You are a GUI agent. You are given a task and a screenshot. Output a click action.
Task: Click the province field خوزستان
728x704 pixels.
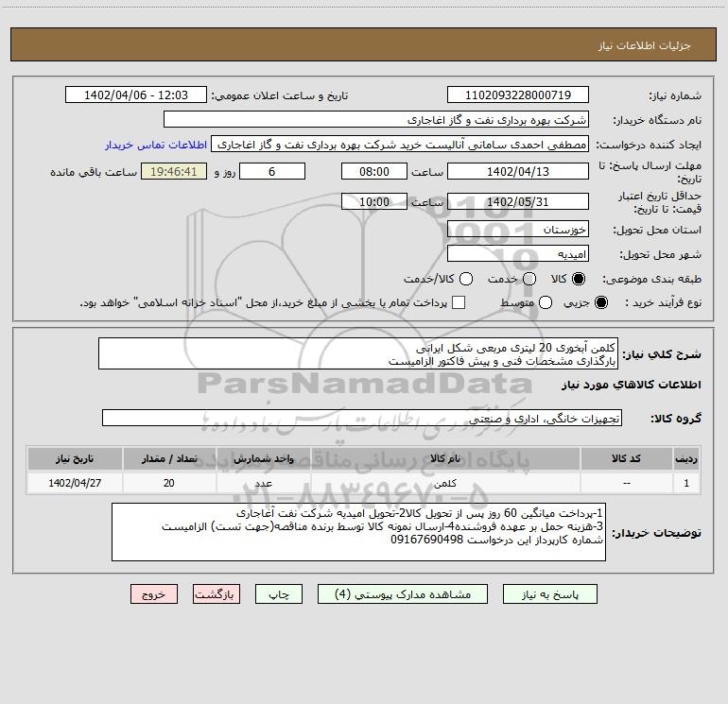518,229
